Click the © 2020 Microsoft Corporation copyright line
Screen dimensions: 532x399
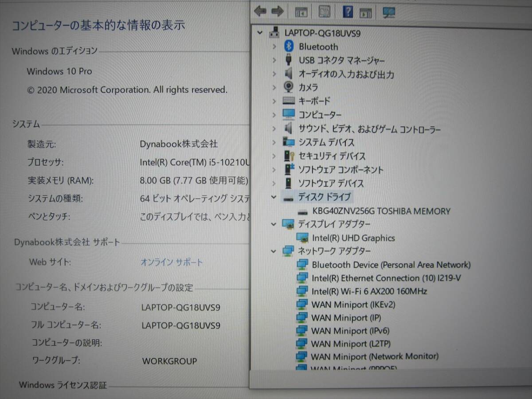click(127, 90)
